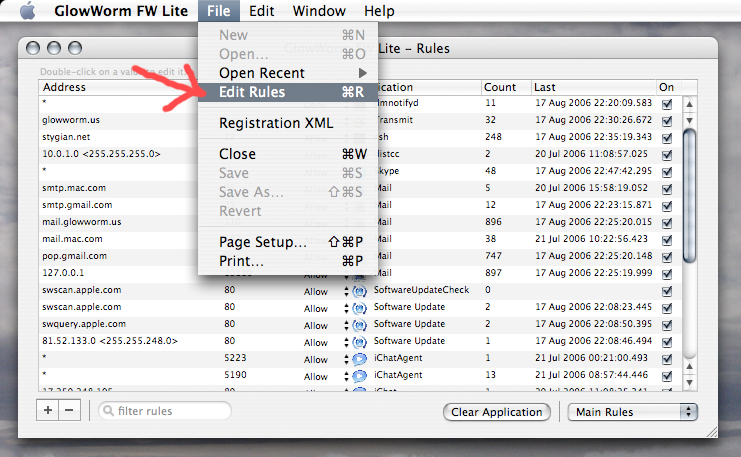
Task: Click app icon in 81.52.133.0 row
Action: (360, 342)
